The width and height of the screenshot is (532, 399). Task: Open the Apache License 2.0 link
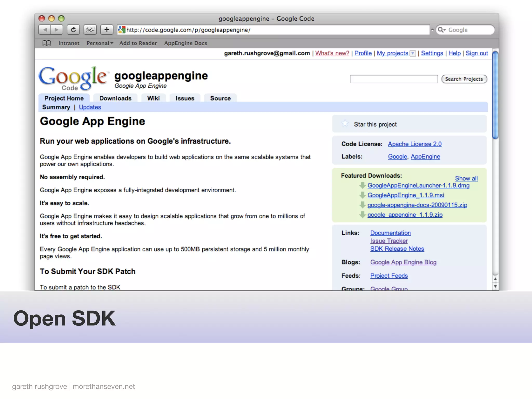click(x=415, y=144)
